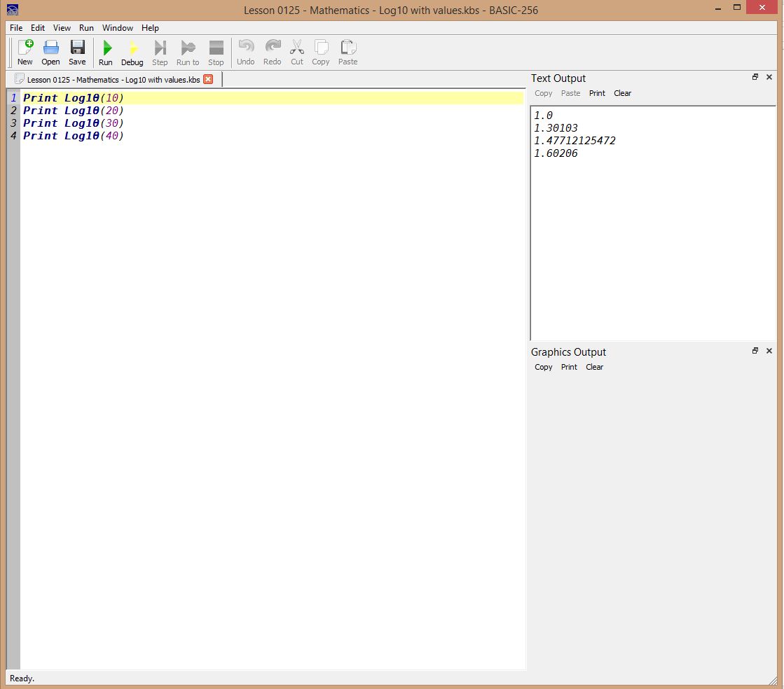The height and width of the screenshot is (689, 784).
Task: Undock the Text Output panel
Action: (x=755, y=78)
